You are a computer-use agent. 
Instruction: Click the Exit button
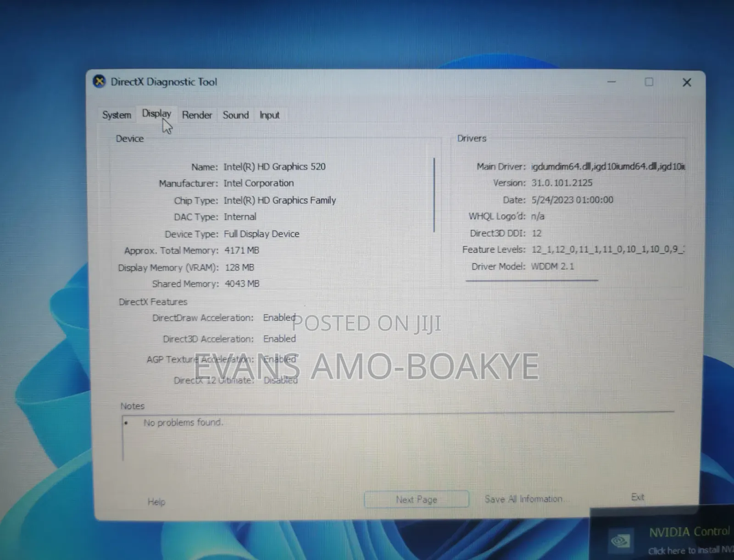pos(638,497)
